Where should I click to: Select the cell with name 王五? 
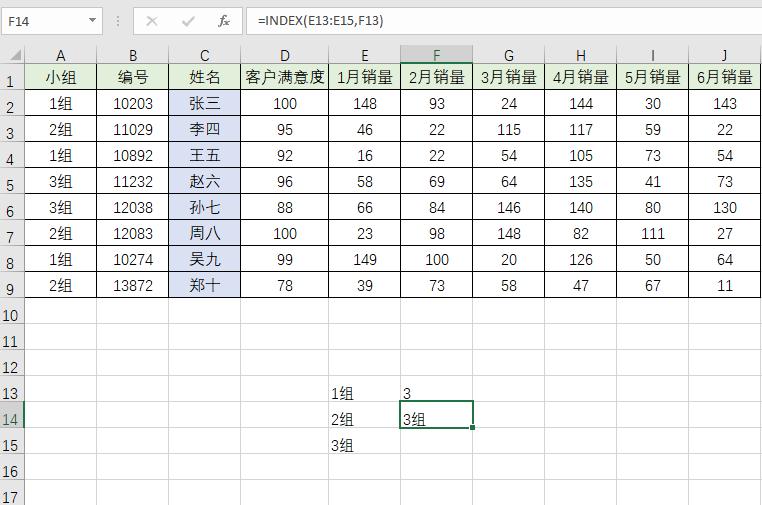[205, 155]
